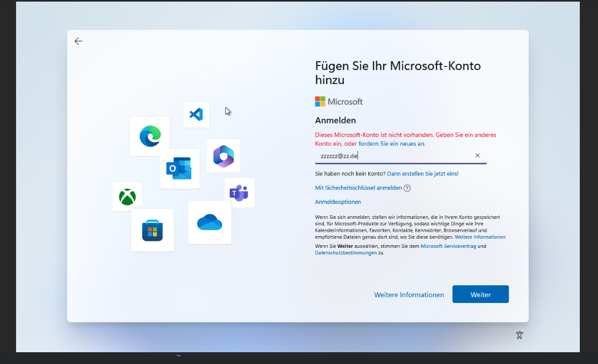The width and height of the screenshot is (598, 364).
Task: Click the Xbox icon tile
Action: pos(127,196)
